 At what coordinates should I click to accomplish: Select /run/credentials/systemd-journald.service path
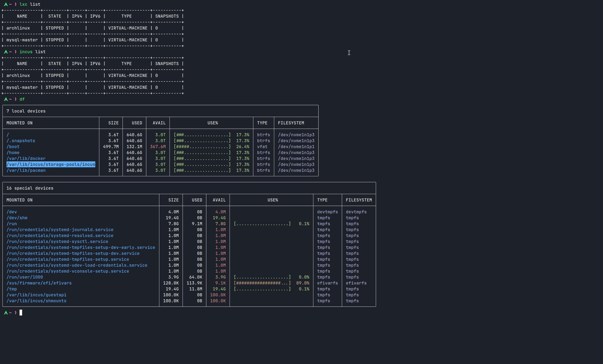[60, 229]
